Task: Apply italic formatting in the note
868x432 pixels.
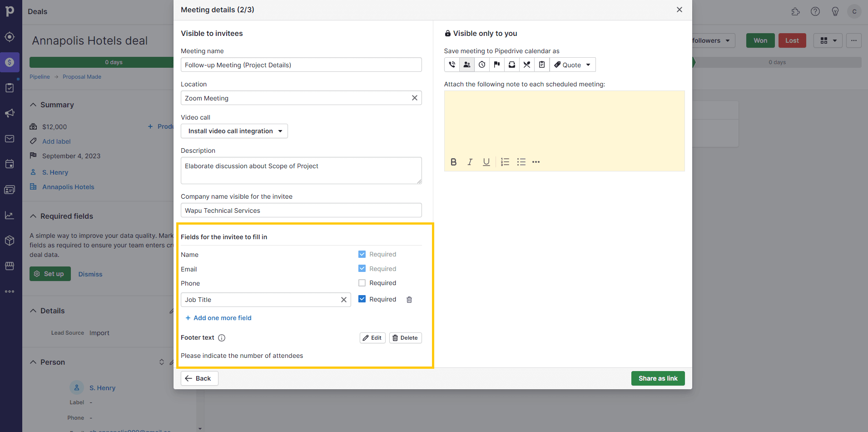Action: point(470,162)
